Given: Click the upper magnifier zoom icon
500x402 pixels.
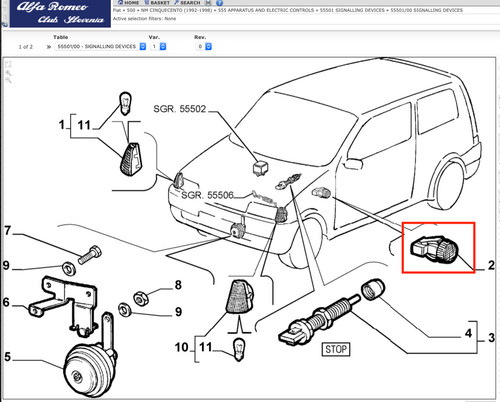Looking at the screenshot, I should coord(8,73).
